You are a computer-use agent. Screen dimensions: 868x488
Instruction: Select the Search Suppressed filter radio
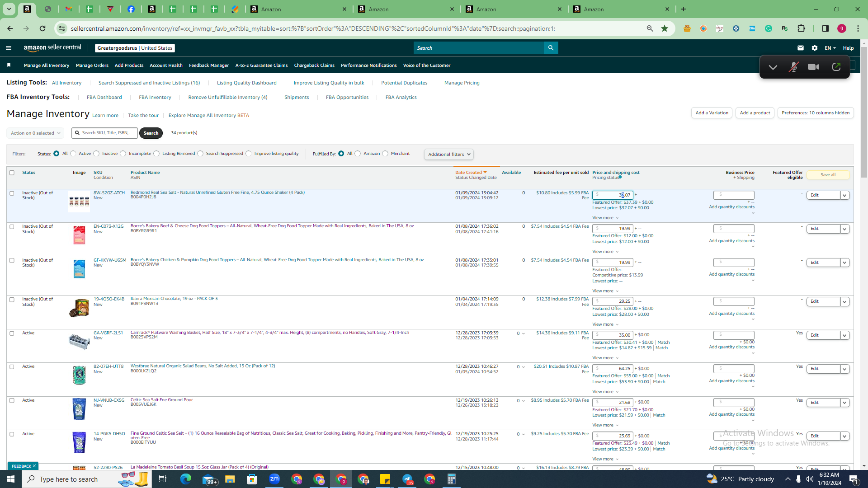[200, 154]
